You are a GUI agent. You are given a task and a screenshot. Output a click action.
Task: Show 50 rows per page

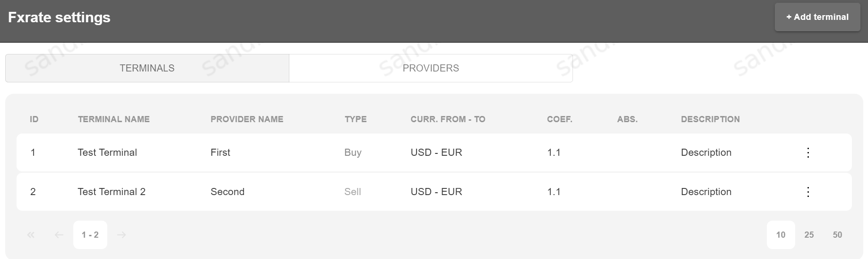(x=837, y=235)
